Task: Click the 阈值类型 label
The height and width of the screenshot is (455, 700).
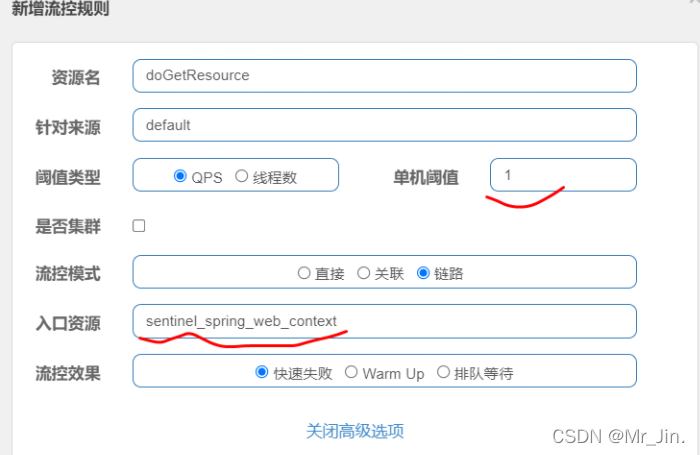Action: point(68,177)
